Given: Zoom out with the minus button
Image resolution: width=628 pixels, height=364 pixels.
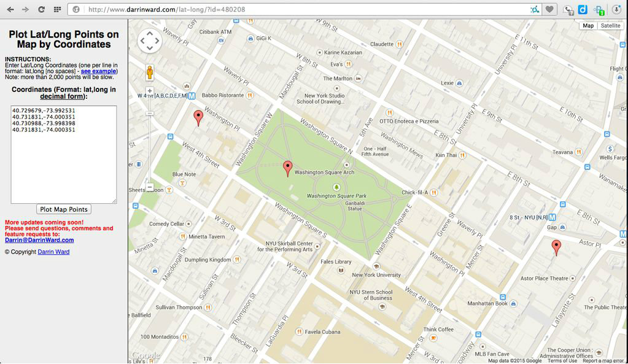Looking at the screenshot, I should tap(149, 187).
